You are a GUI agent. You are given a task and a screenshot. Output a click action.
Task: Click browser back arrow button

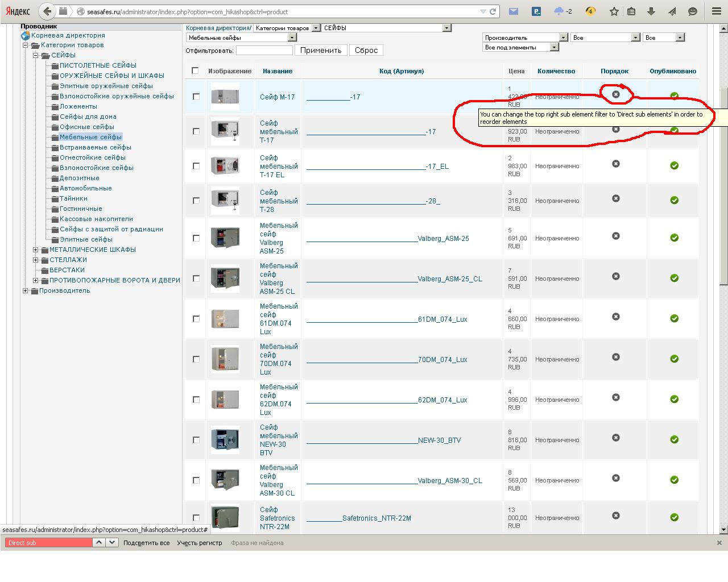pos(48,11)
